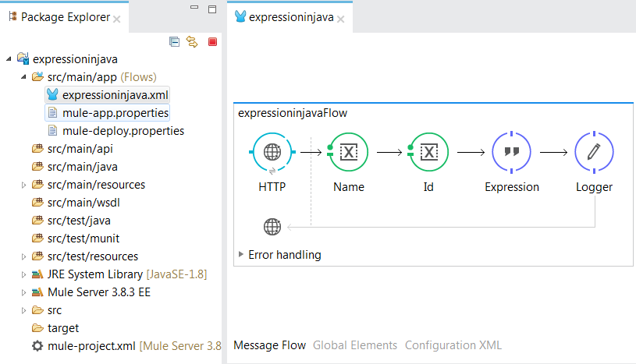Minimize the Package Explorer panel
The image size is (636, 364).
point(194,9)
